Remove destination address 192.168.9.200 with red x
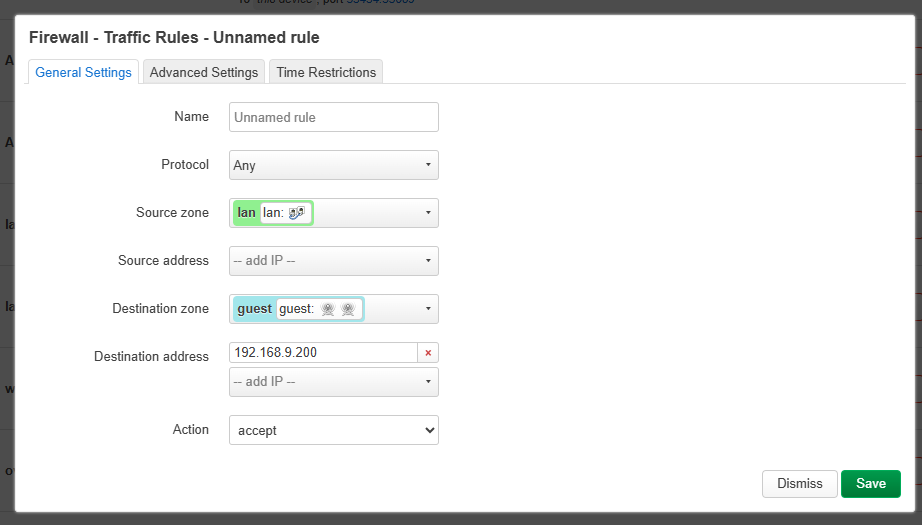 click(x=428, y=353)
